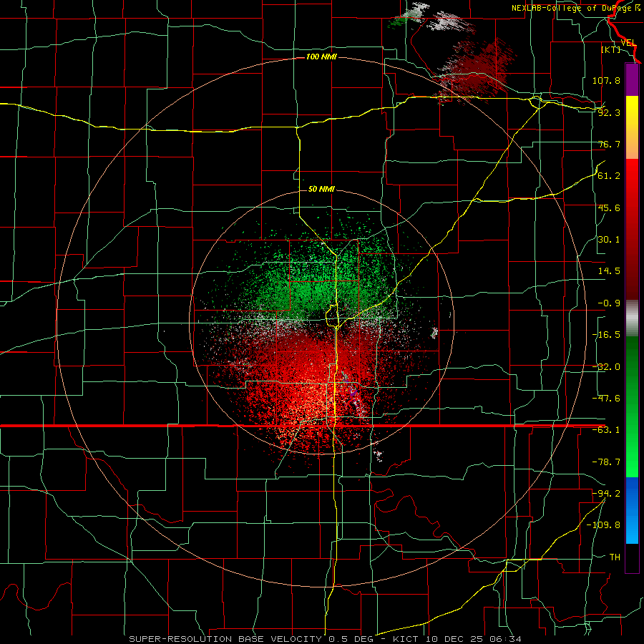Pick the purple segment of velocity color bar
Image resolution: width=644 pixels, height=644 pixels.
632,79
